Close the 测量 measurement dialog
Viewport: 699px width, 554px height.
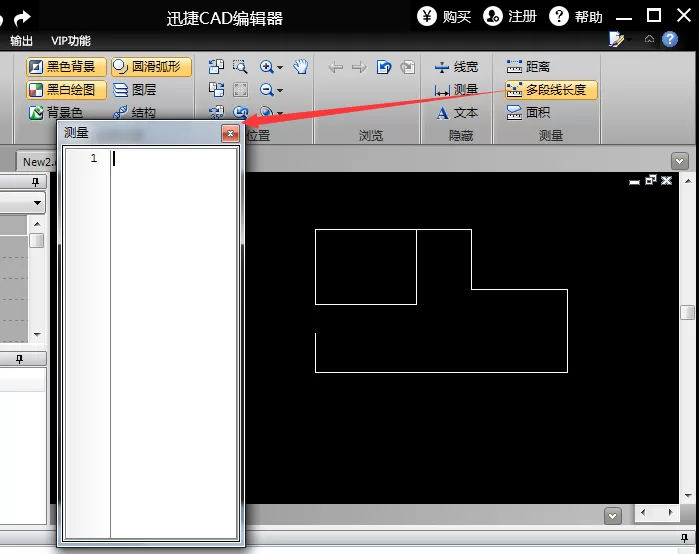point(230,133)
